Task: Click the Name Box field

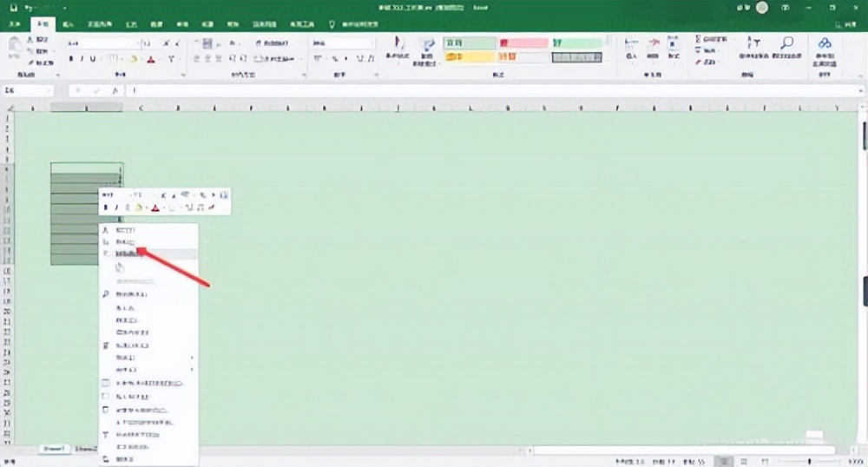Action: 28,91
